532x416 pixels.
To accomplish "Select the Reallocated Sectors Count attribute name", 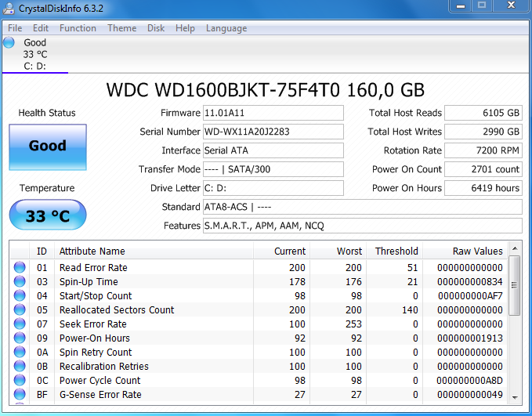I will (117, 310).
